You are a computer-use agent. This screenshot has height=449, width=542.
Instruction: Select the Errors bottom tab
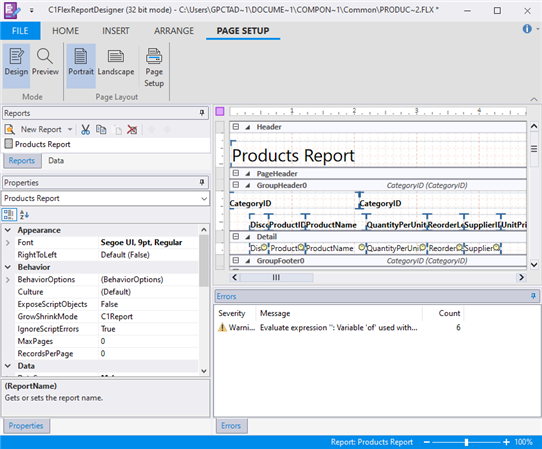(231, 425)
